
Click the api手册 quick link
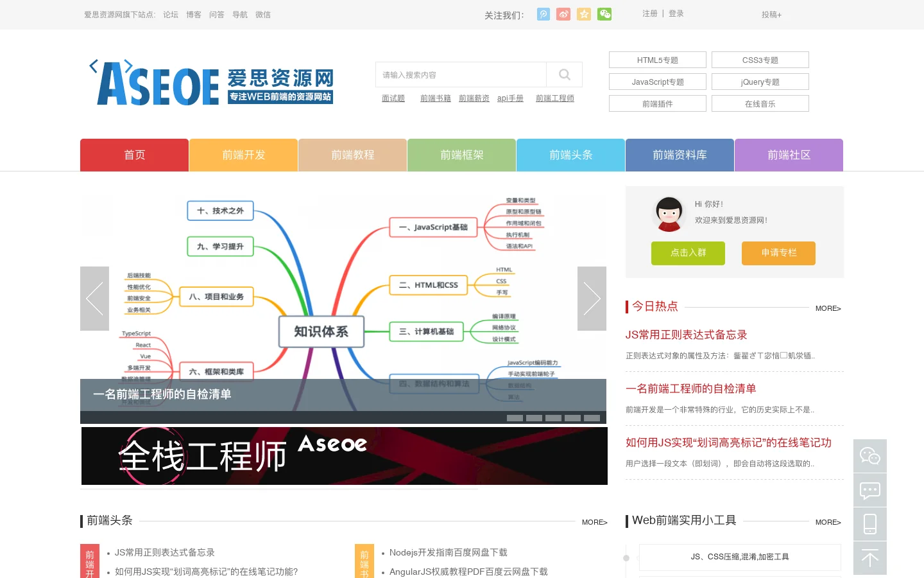point(510,98)
